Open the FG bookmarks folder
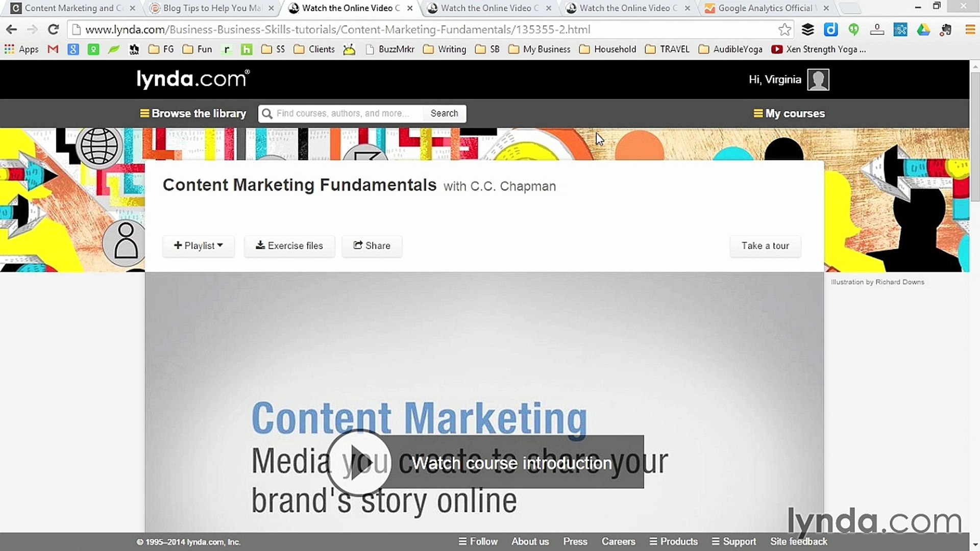The height and width of the screenshot is (551, 980). pyautogui.click(x=161, y=49)
